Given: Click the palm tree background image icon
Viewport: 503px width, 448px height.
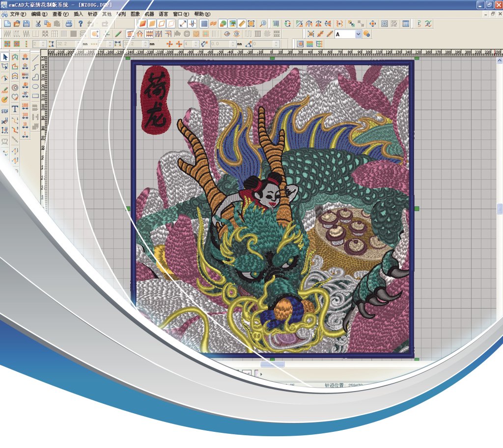Looking at the screenshot, I should point(232,24).
